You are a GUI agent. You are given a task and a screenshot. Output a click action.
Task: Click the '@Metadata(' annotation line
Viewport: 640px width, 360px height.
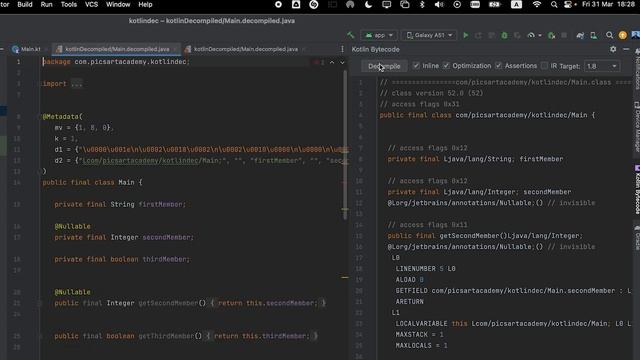tap(62, 117)
